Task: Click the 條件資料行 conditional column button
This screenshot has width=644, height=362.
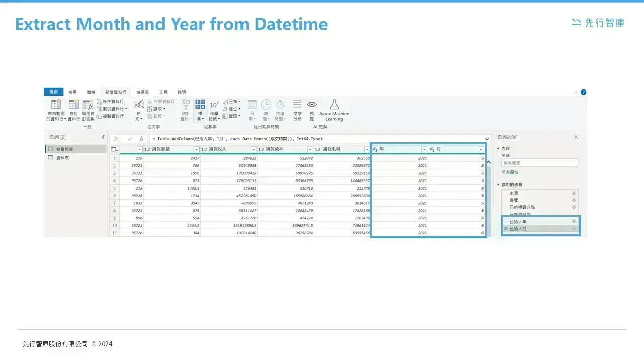Action: point(110,101)
